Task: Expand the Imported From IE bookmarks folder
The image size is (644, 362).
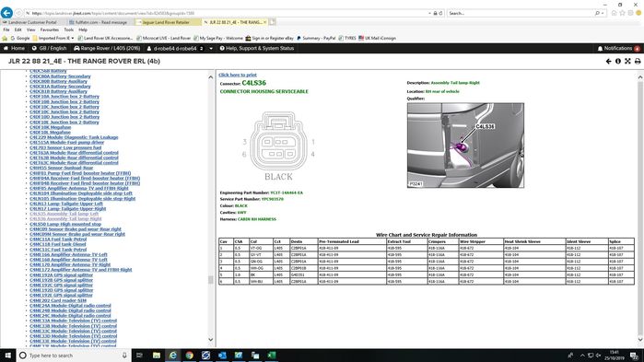Action: point(53,38)
